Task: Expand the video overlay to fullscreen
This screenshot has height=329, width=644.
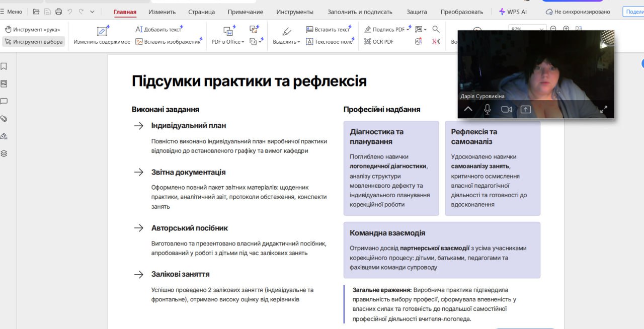Action: pyautogui.click(x=604, y=109)
